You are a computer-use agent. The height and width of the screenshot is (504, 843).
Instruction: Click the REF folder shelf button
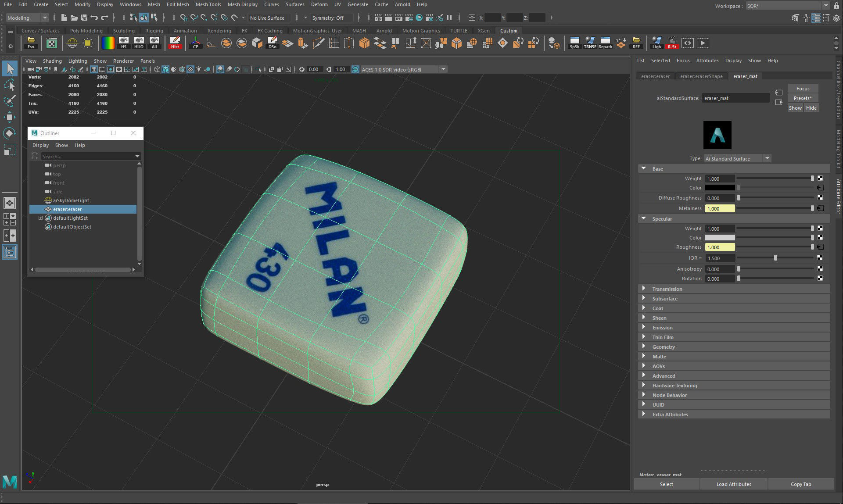tap(636, 43)
